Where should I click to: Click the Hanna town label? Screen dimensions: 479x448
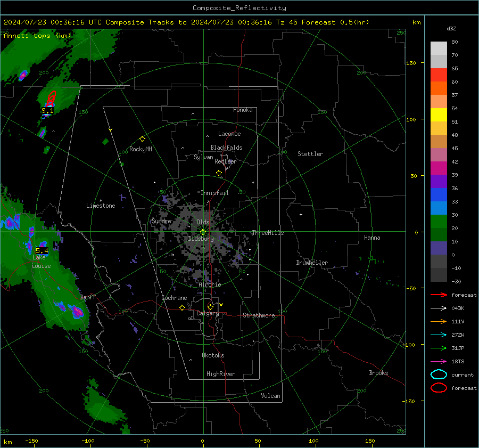click(x=372, y=238)
